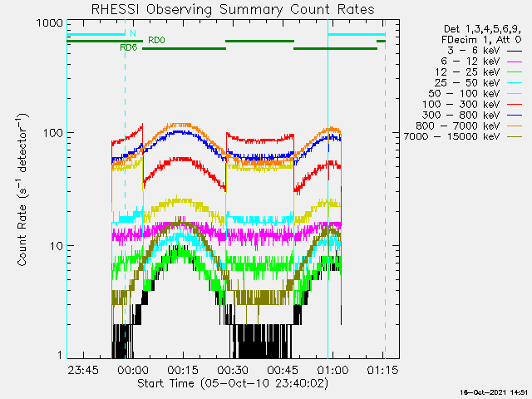Click the '00:30' time axis tick label
Screen dimensions: 532x399
click(233, 370)
